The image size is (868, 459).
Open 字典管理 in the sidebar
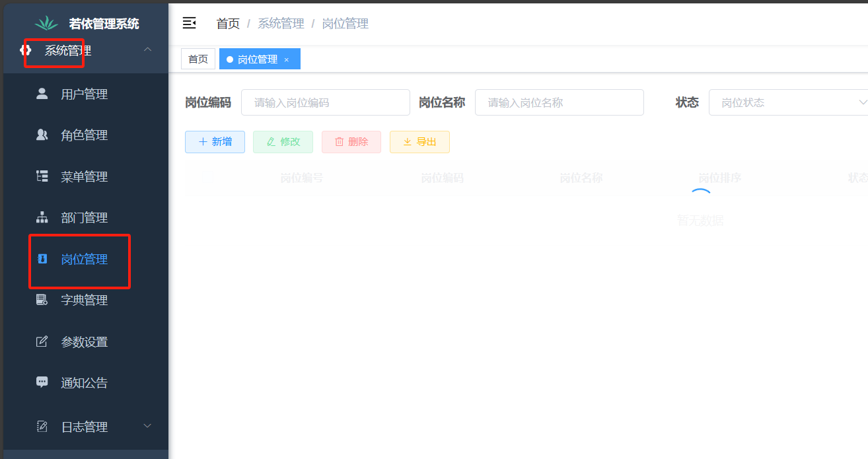tap(85, 300)
